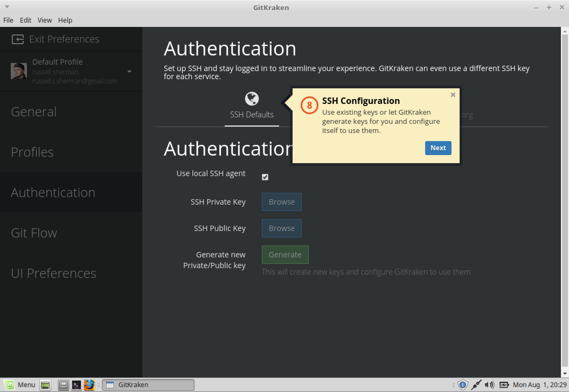Click the SSH Private Key label

tap(218, 202)
